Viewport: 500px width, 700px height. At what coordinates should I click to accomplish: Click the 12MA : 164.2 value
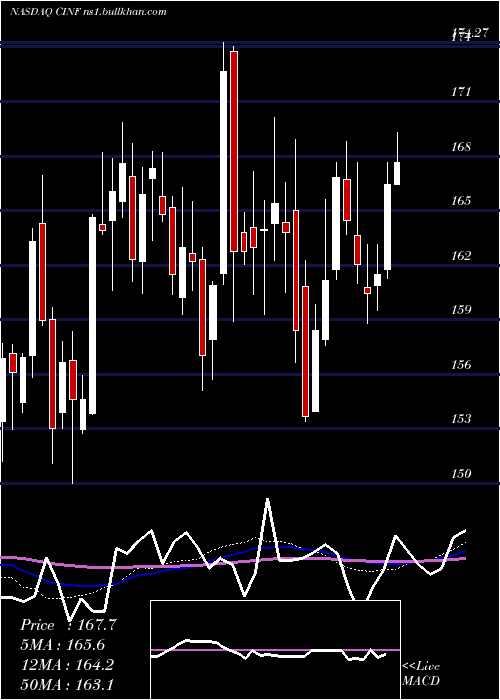click(x=68, y=664)
